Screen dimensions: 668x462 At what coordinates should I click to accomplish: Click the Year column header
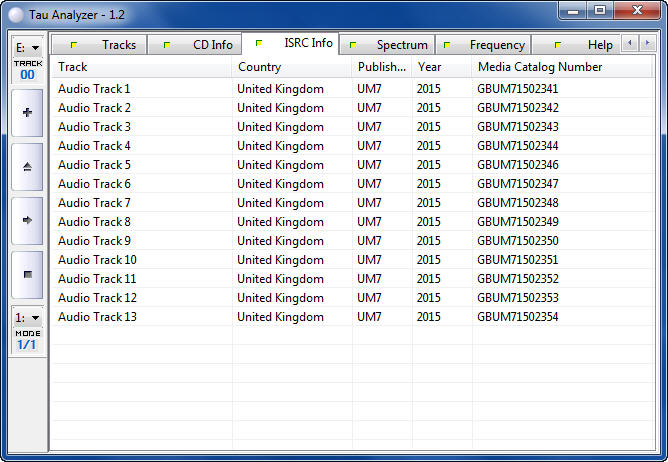click(441, 67)
